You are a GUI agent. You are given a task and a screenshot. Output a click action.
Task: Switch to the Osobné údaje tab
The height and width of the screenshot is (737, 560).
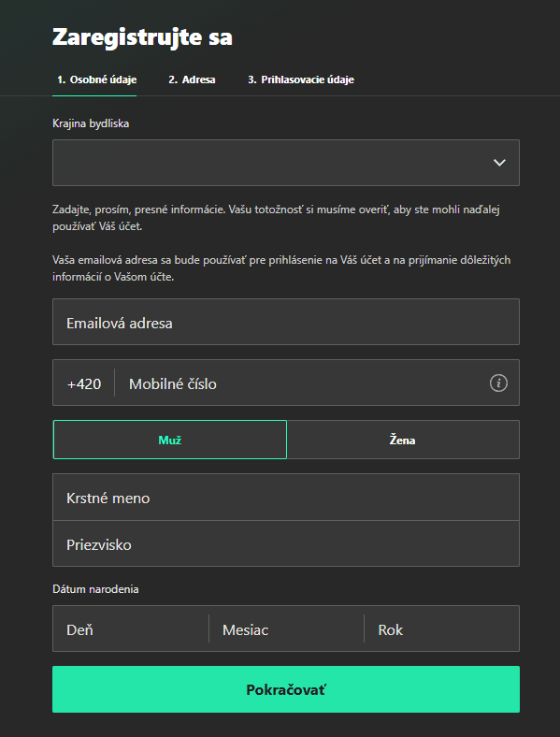[97, 79]
